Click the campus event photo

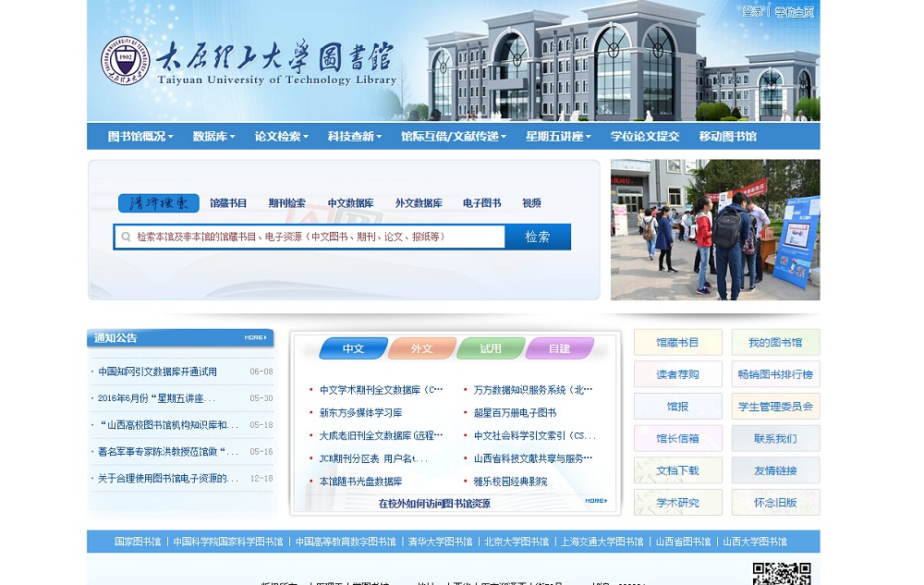pos(715,230)
